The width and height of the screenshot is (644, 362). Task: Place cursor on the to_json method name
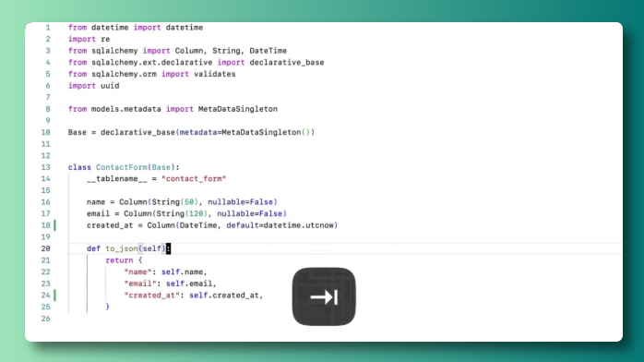[122, 248]
